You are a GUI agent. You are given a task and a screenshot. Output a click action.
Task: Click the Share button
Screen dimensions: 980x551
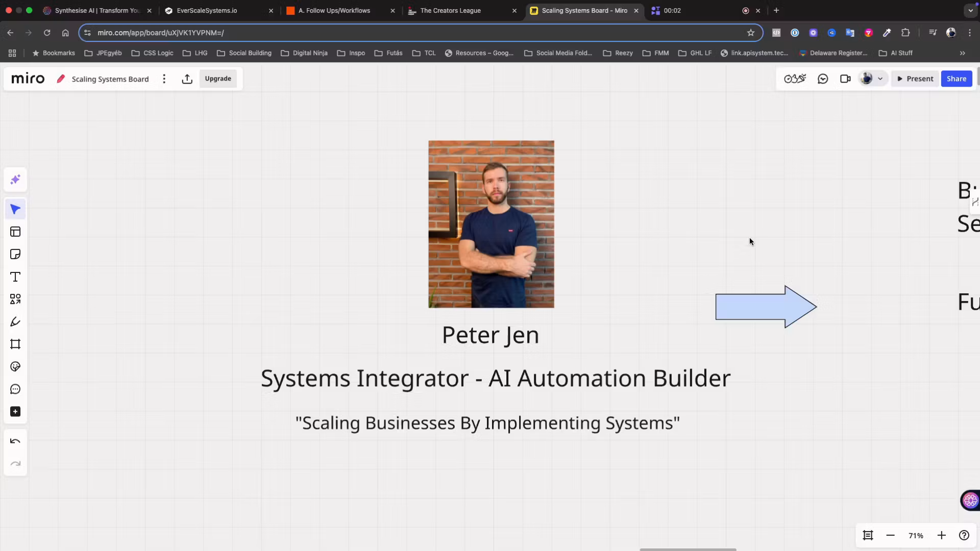coord(957,78)
